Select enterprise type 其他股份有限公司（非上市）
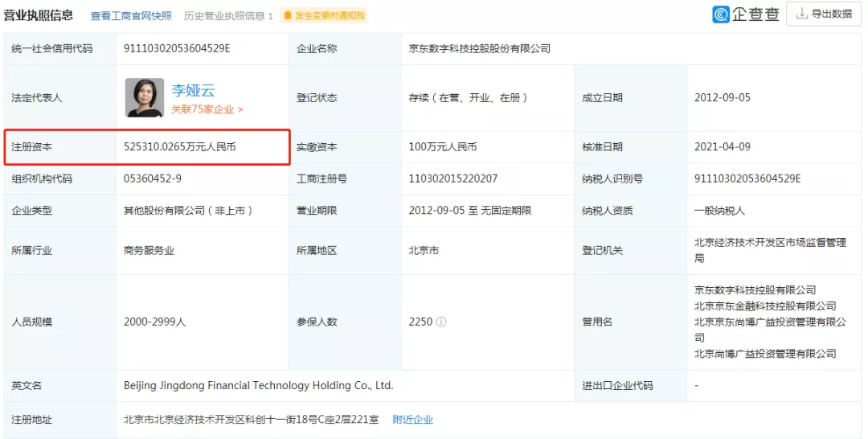The image size is (868, 439). click(188, 211)
